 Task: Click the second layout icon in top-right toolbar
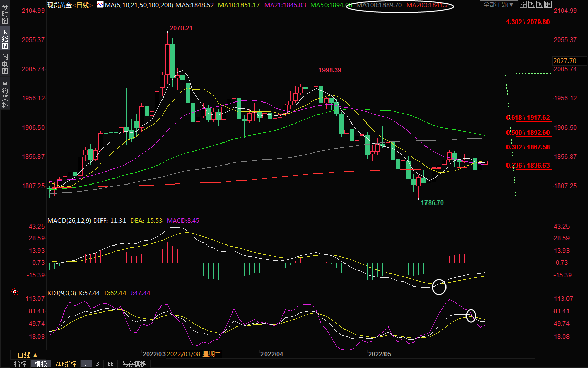pyautogui.click(x=532, y=5)
